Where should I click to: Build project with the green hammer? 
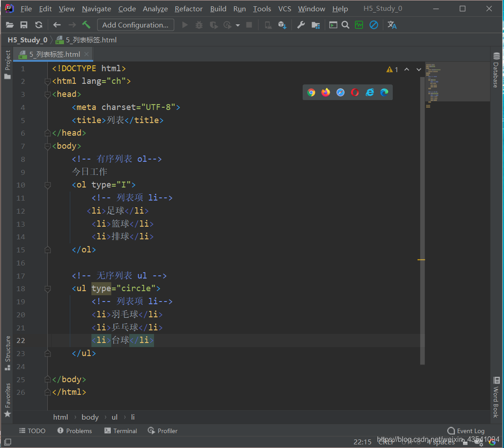[86, 25]
